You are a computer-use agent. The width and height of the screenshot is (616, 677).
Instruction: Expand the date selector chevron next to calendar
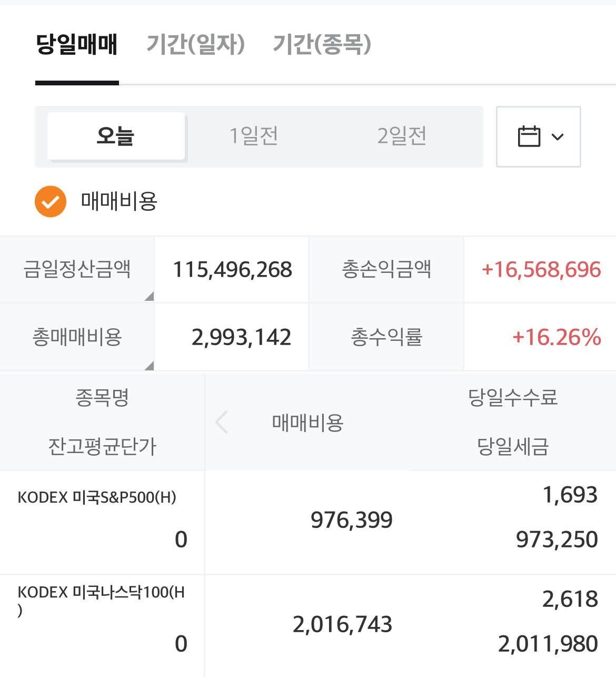click(x=556, y=137)
